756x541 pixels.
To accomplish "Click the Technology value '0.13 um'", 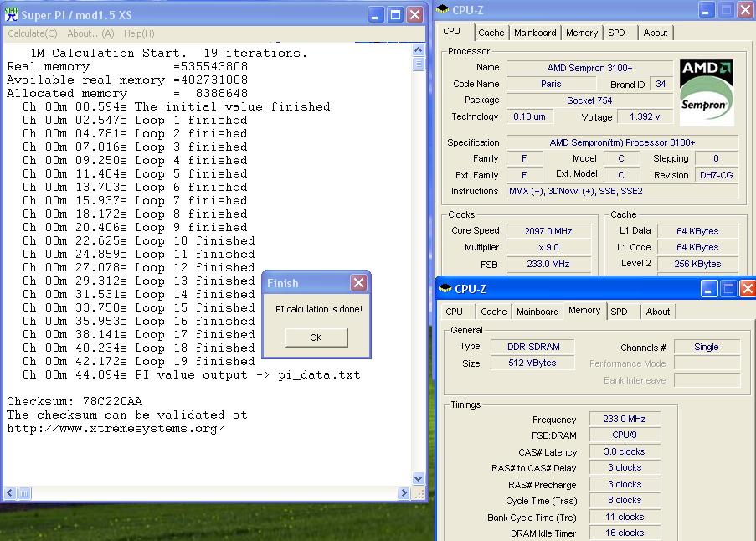I will pyautogui.click(x=529, y=116).
